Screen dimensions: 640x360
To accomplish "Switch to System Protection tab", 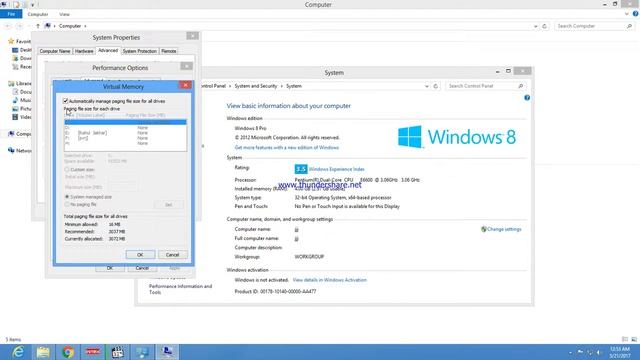I will (x=140, y=51).
